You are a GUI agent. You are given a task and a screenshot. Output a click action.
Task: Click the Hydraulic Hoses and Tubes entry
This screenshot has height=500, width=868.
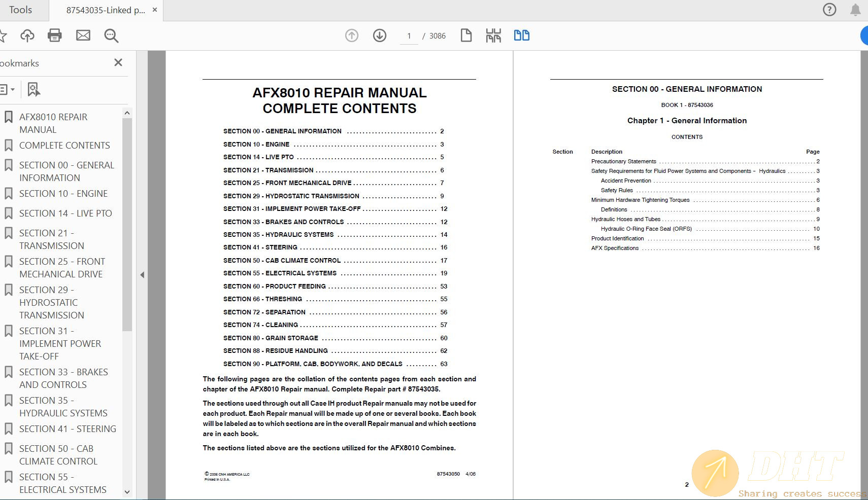[706, 219]
